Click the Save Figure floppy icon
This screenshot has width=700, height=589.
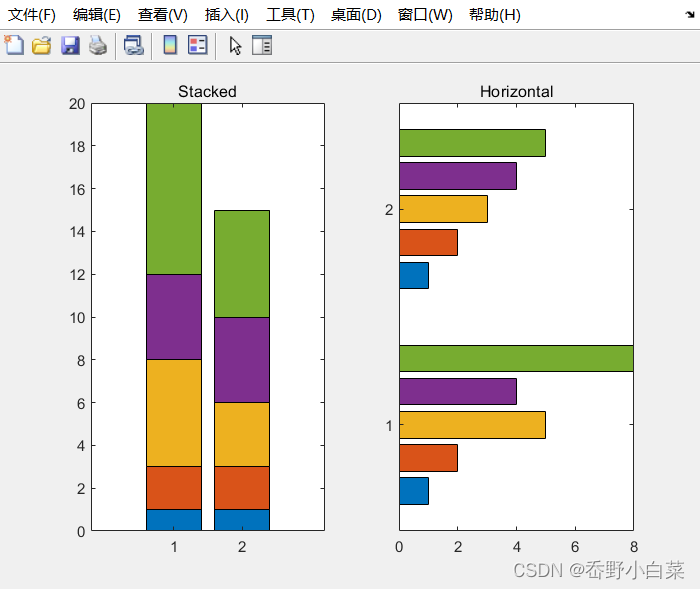coord(70,46)
